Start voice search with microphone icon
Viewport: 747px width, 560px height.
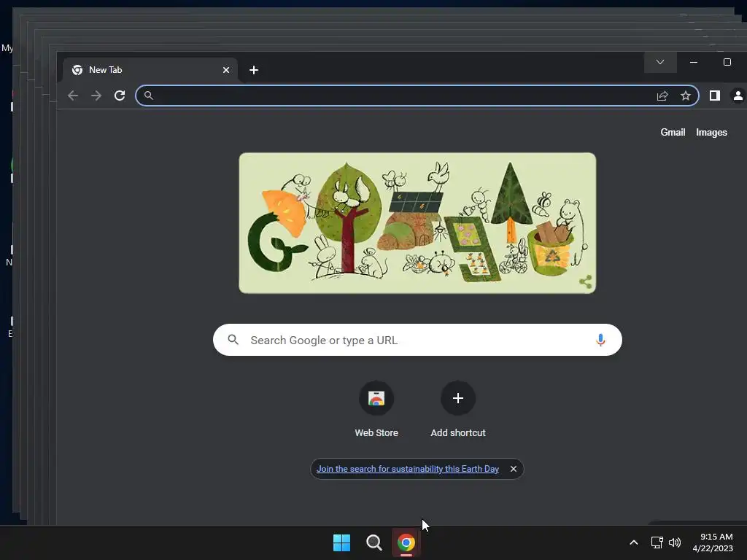(600, 340)
